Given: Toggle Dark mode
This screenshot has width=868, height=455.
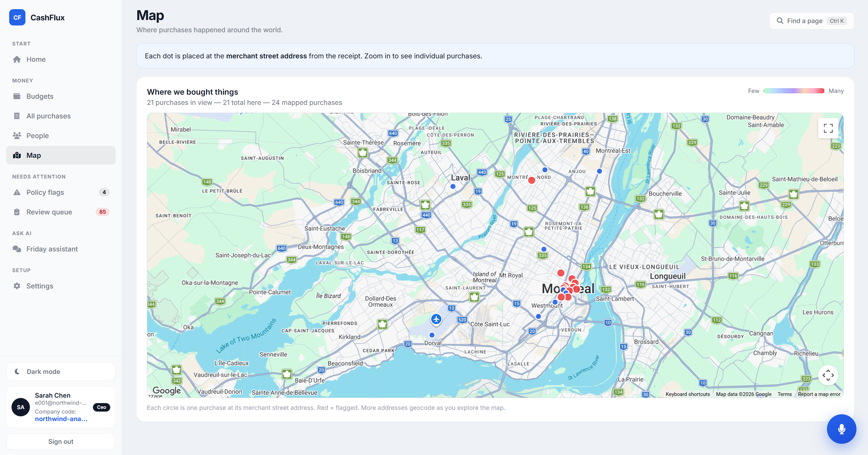Looking at the screenshot, I should pyautogui.click(x=61, y=372).
